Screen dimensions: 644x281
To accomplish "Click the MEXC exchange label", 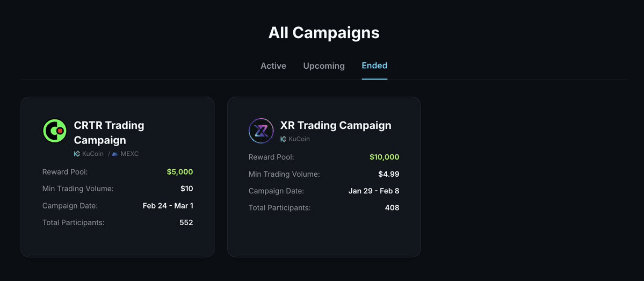I will point(129,154).
